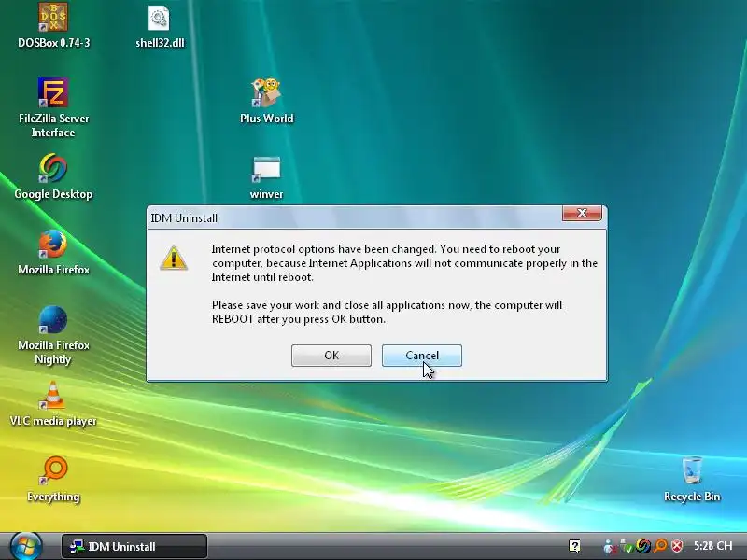
Task: Click the network disconnected tray icon
Action: 610,546
